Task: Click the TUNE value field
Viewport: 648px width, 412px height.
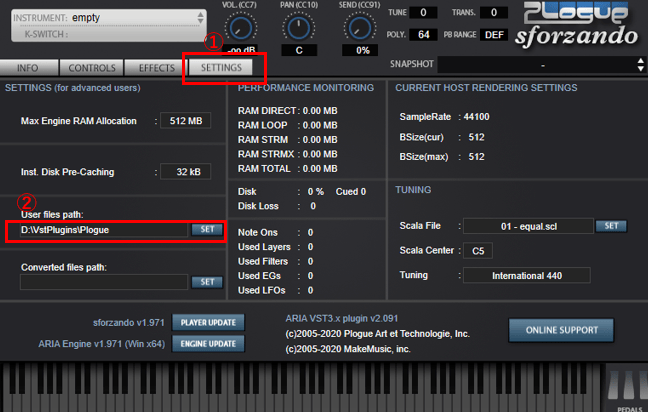Action: [x=423, y=12]
